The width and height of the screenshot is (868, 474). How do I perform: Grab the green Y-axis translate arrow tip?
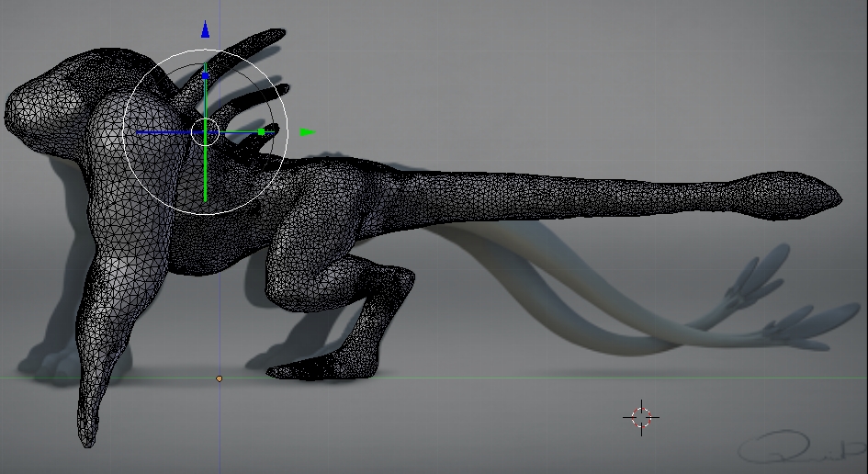308,132
